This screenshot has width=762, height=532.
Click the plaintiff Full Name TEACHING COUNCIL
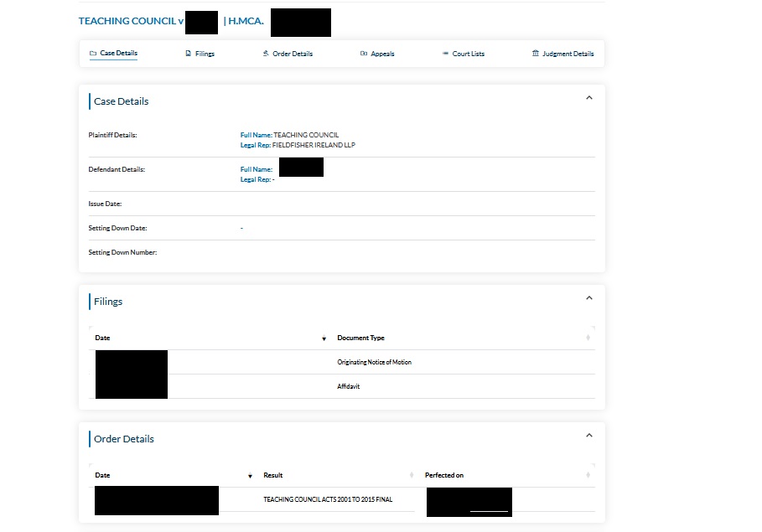[x=306, y=135]
